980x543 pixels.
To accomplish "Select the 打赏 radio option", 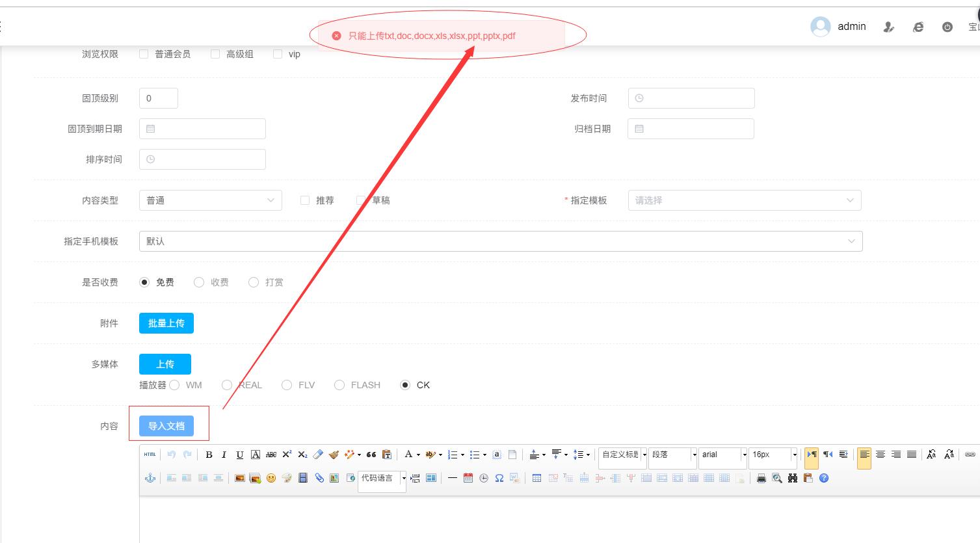I will click(254, 282).
